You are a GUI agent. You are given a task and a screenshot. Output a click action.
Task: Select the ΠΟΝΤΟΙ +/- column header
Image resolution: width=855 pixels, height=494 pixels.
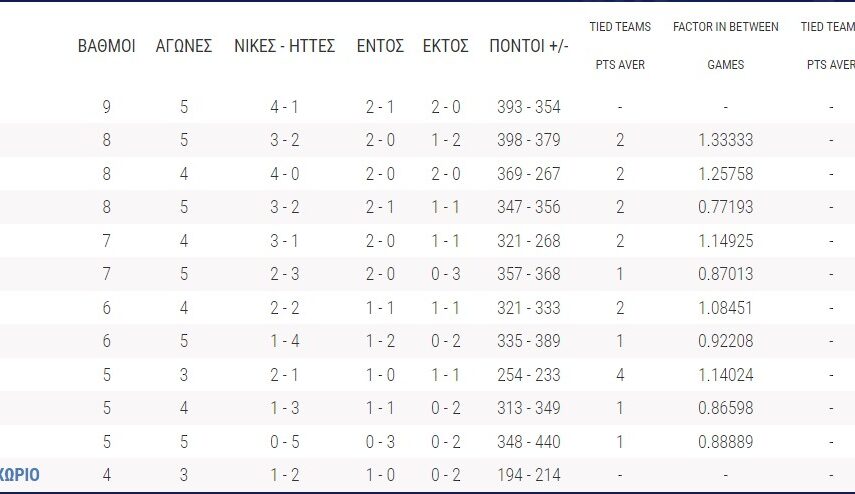529,46
